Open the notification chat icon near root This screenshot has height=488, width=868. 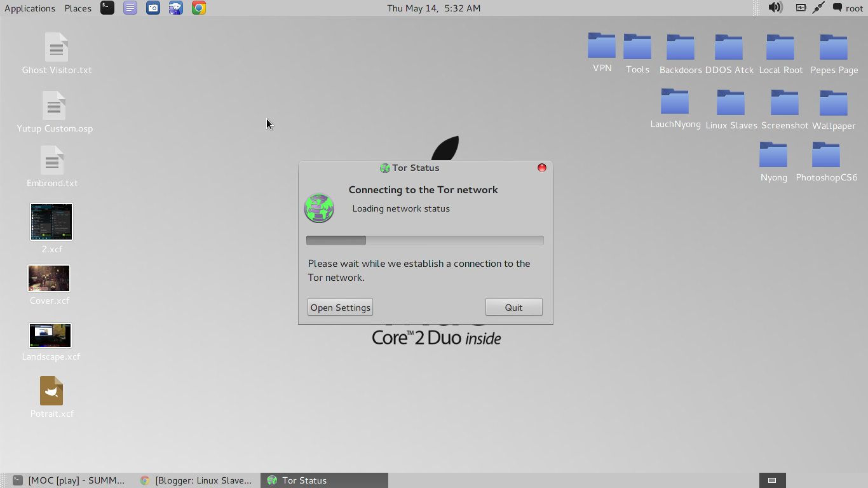[836, 8]
